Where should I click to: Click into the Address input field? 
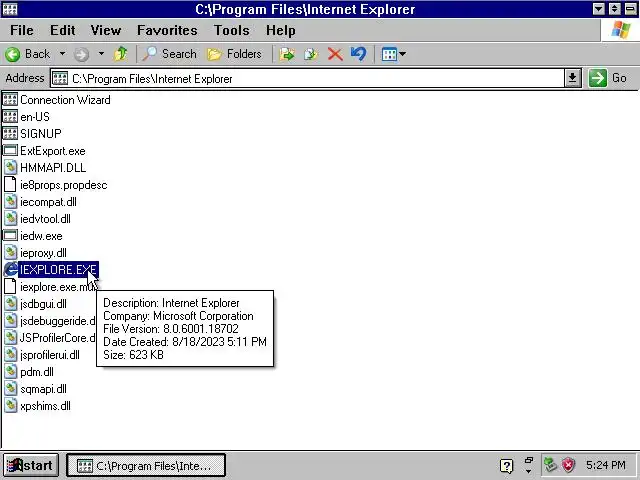pyautogui.click(x=307, y=78)
